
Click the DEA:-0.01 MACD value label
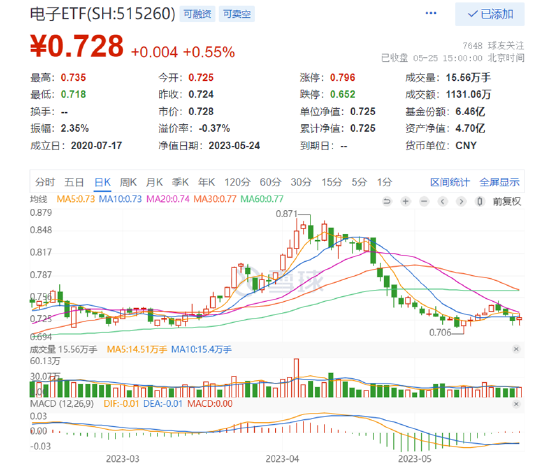pos(163,404)
